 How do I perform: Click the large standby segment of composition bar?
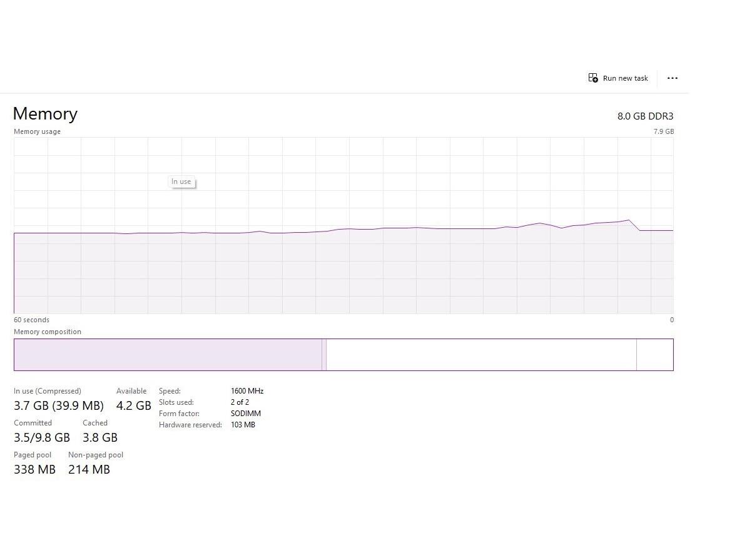pyautogui.click(x=480, y=355)
